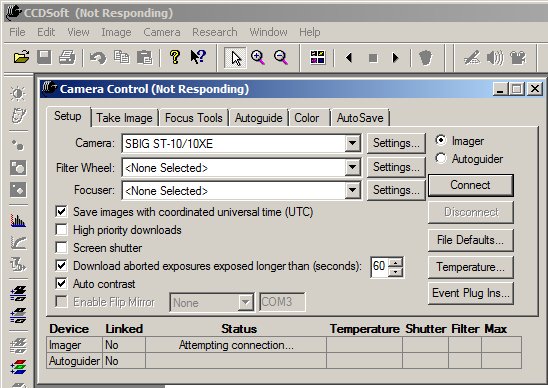Toggle the Enable Flip Mirror checkbox

(61, 301)
